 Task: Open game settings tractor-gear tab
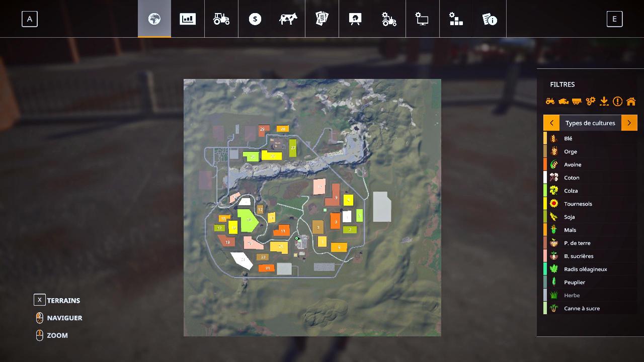tap(389, 19)
